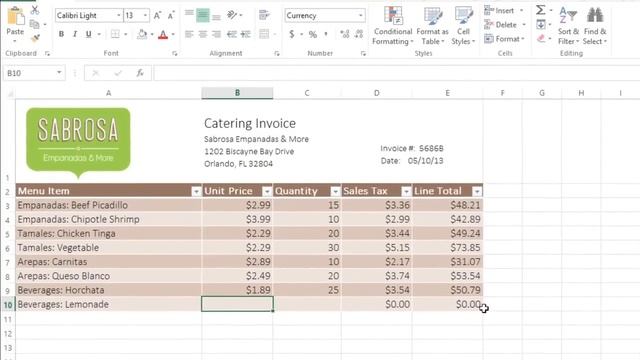Image resolution: width=640 pixels, height=360 pixels.
Task: Click the Insert Function fx icon
Action: (x=140, y=73)
